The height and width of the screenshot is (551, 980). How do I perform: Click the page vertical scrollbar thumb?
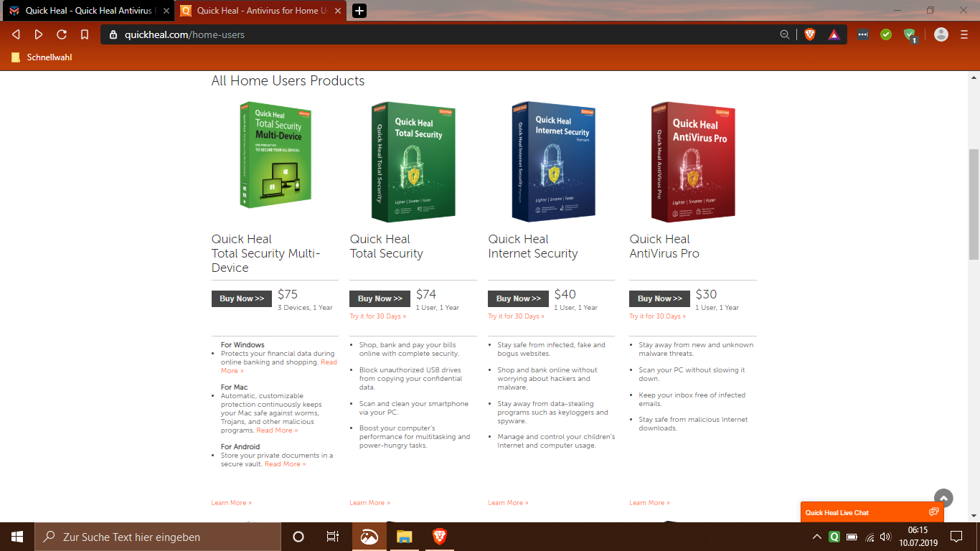(974, 204)
